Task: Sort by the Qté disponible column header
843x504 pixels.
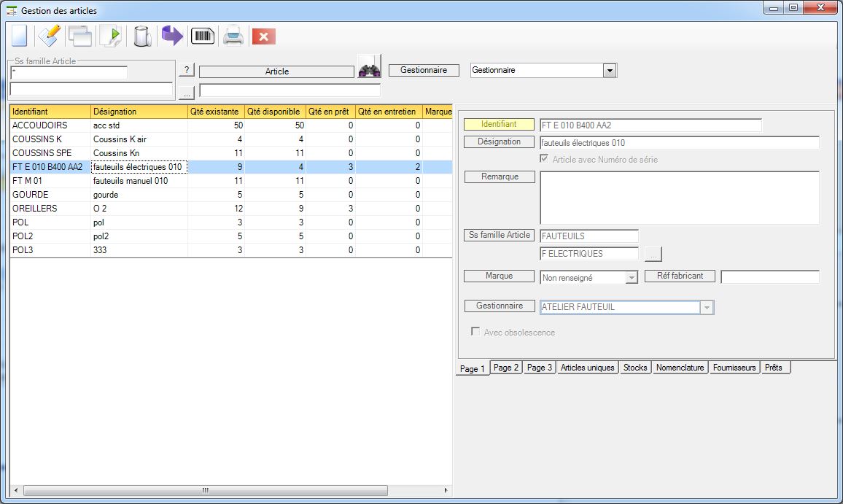Action: coord(275,112)
